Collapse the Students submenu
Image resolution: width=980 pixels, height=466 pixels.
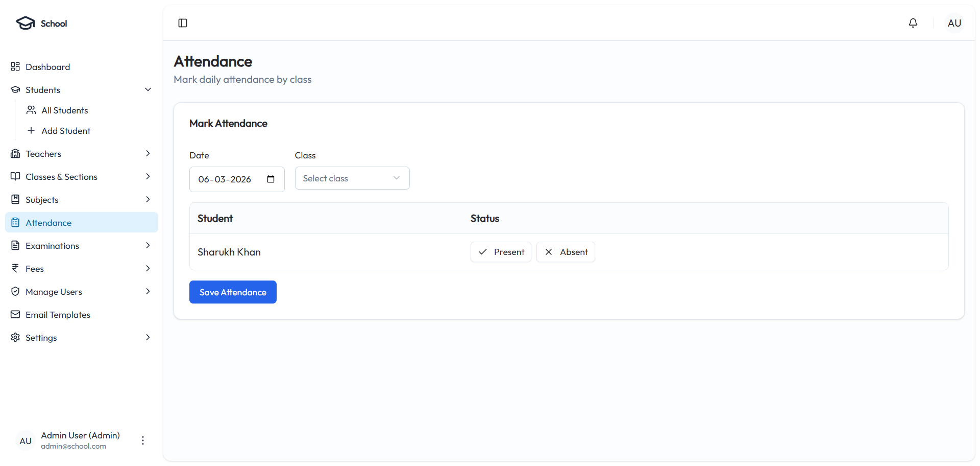coord(148,90)
